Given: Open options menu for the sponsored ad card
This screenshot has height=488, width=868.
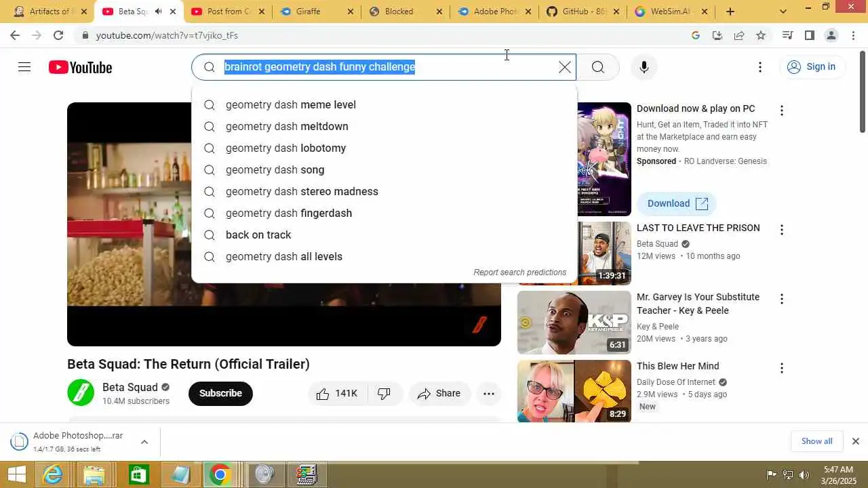Looking at the screenshot, I should pyautogui.click(x=781, y=110).
